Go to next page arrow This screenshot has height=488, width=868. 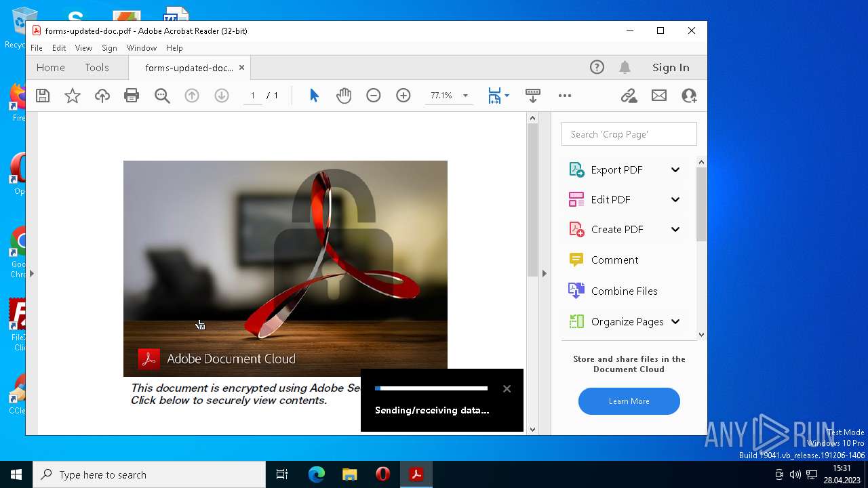pos(222,96)
